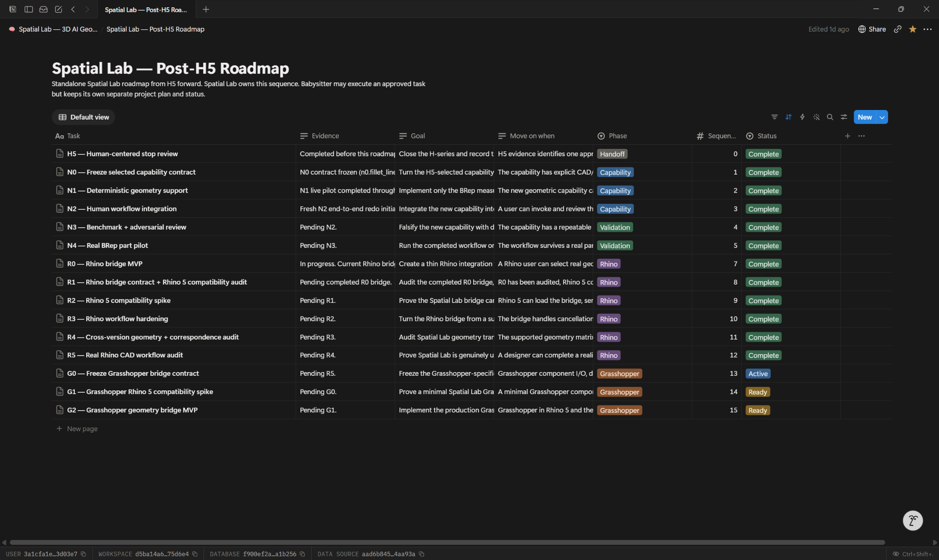Add a New page row
939x560 pixels.
click(77, 428)
